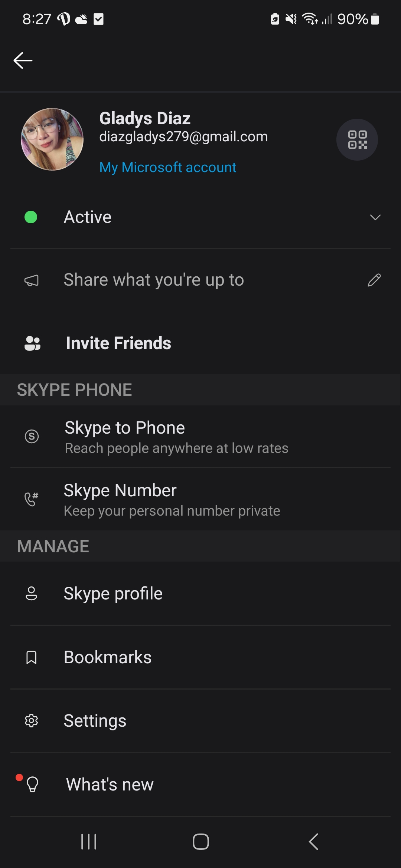This screenshot has width=401, height=868.
Task: Tap the megaphone mood icon
Action: point(32,280)
